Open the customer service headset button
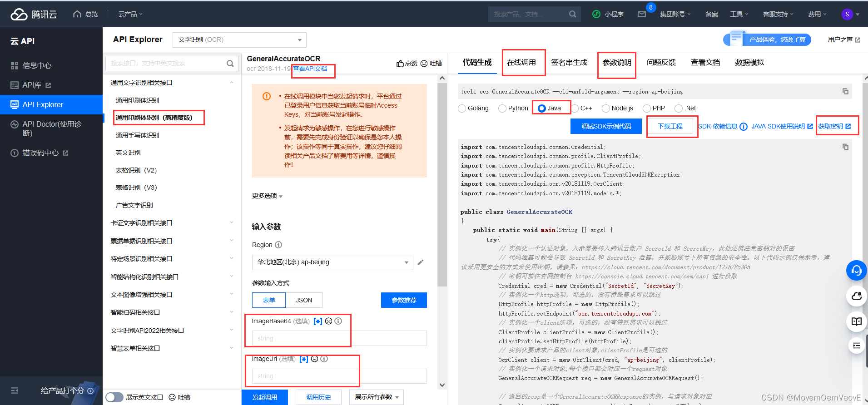The height and width of the screenshot is (405, 868). click(857, 271)
